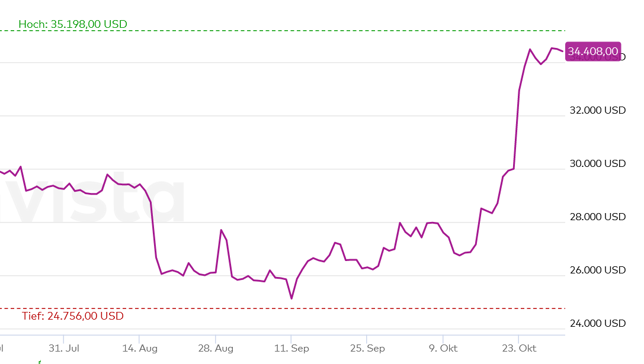Screen dimensions: 644x364
Task: Click the 30.000 USD axis label
Action: (x=597, y=163)
